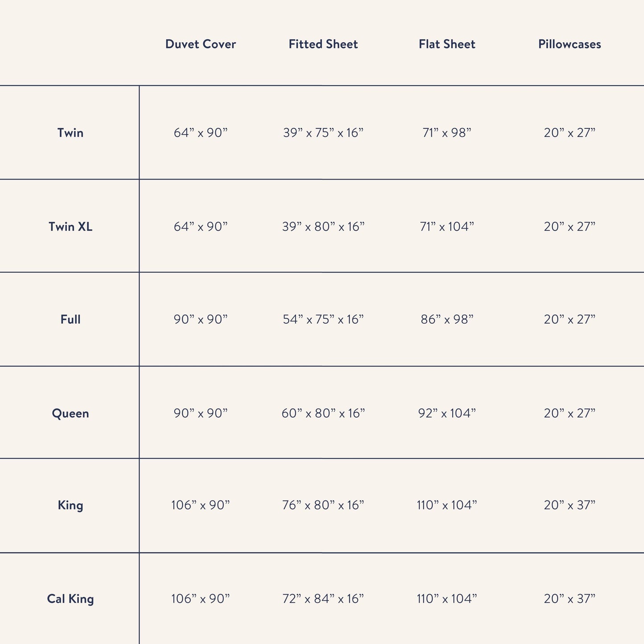
Task: Click the Pillowcases column header
Action: click(x=570, y=44)
